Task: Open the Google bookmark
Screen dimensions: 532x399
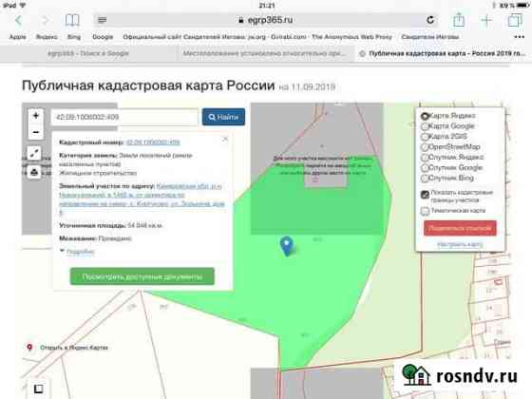Action: 103,37
